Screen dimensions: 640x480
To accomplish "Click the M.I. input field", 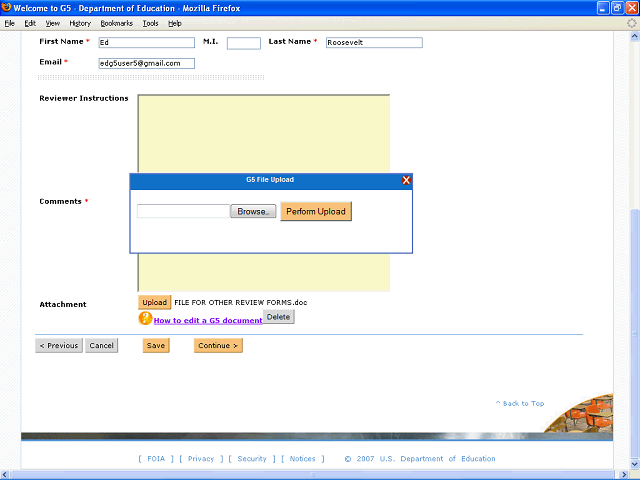I will pos(244,43).
